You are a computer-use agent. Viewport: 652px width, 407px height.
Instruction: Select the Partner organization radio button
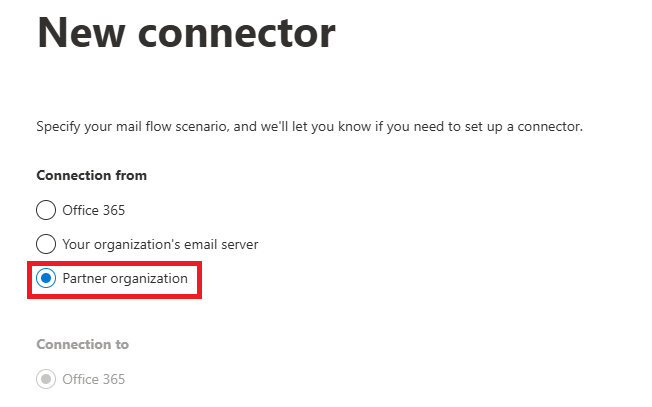coord(45,278)
